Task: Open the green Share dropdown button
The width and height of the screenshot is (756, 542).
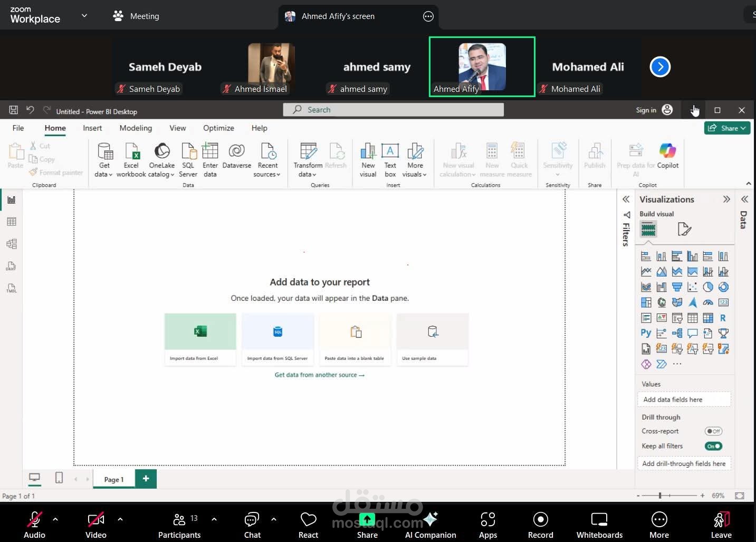Action: point(727,128)
